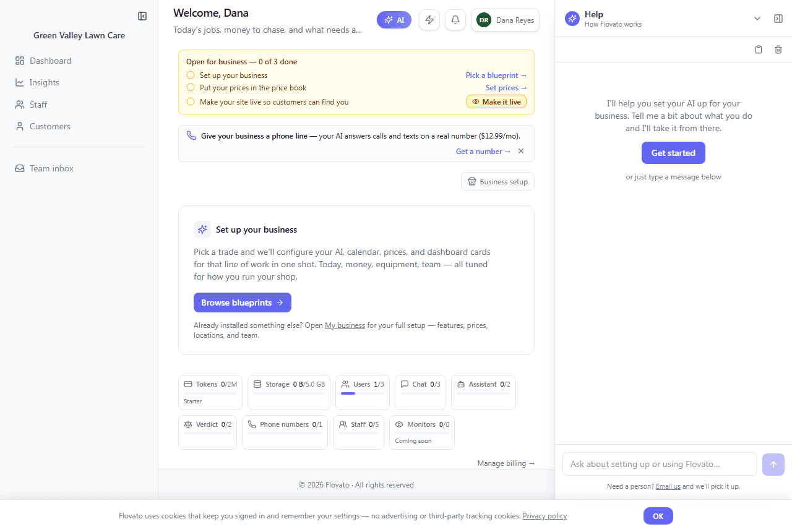Image resolution: width=792 pixels, height=532 pixels.
Task: Click the Make it live button
Action: pyautogui.click(x=496, y=101)
